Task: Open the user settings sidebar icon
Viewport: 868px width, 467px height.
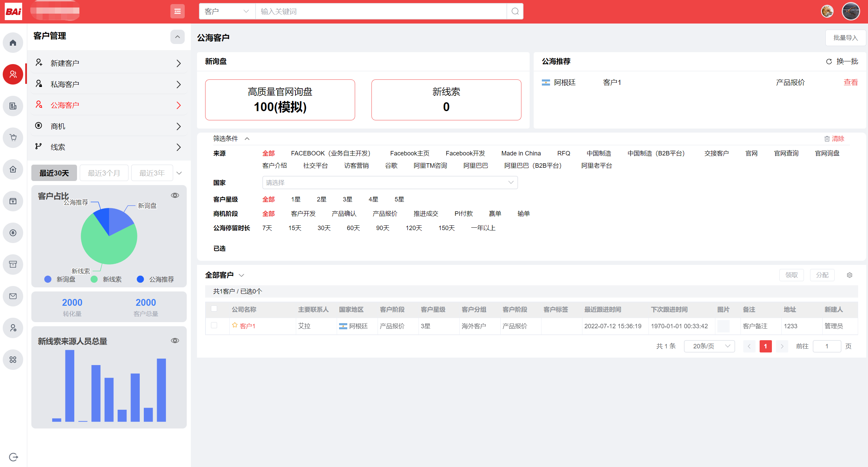Action: click(x=13, y=328)
